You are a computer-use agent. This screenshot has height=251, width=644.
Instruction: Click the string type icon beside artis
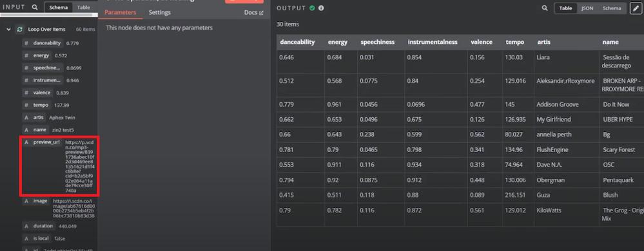26,117
